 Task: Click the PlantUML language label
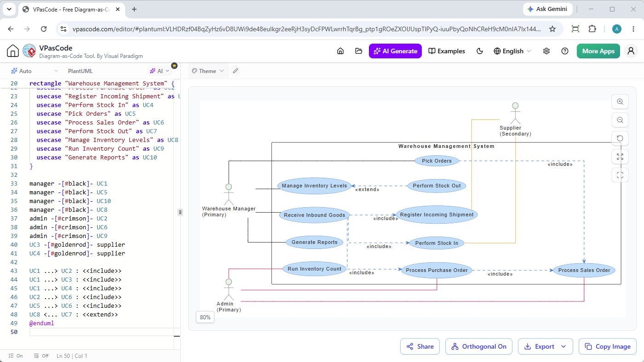click(80, 71)
